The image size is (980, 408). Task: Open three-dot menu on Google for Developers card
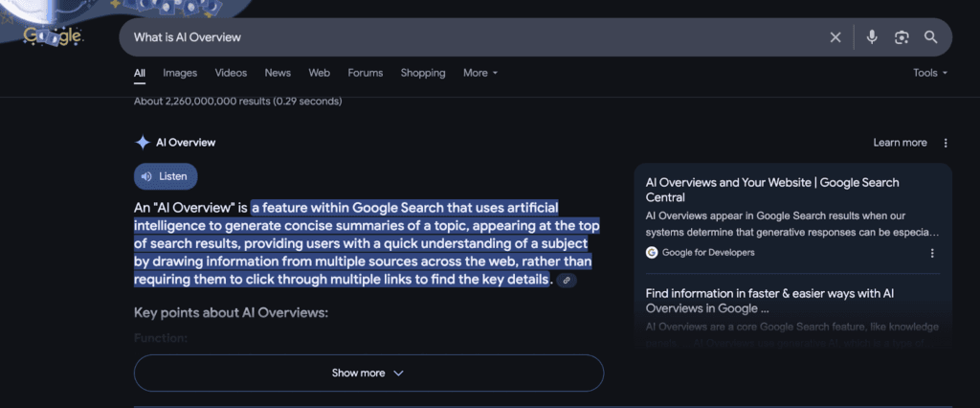pyautogui.click(x=932, y=253)
